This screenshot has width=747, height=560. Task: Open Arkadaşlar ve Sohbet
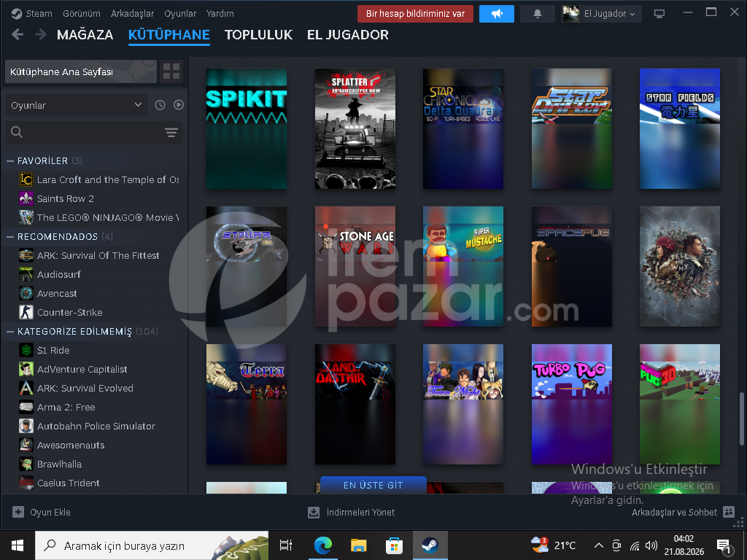click(x=674, y=512)
